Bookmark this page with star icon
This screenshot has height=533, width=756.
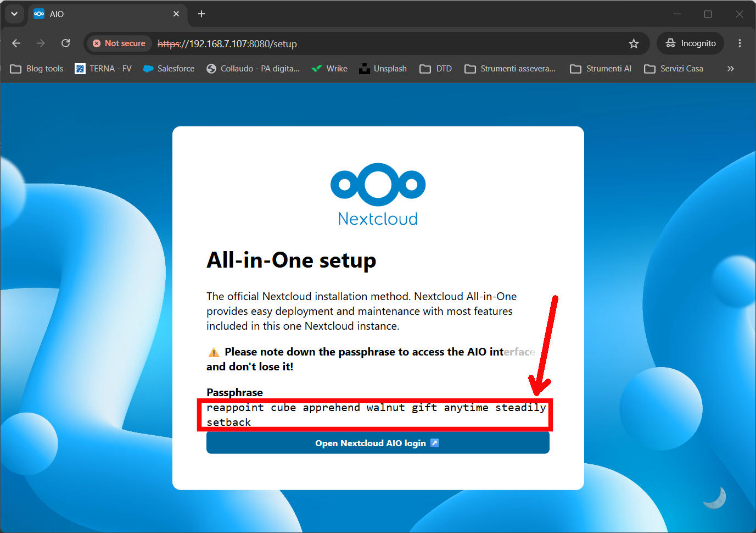pos(634,43)
